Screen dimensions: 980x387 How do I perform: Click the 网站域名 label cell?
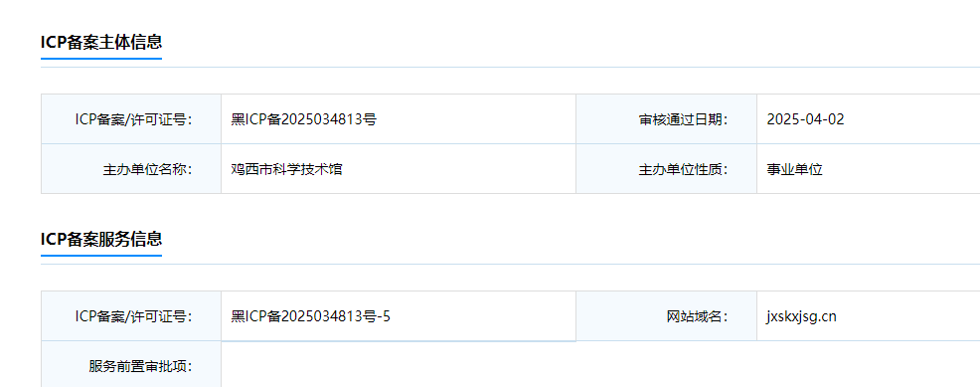(666, 316)
